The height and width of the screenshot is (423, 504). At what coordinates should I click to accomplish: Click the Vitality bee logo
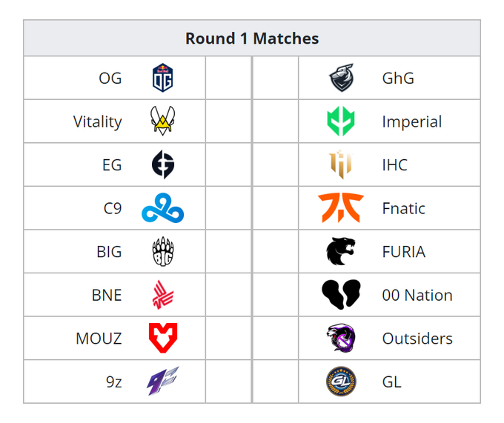pos(162,121)
